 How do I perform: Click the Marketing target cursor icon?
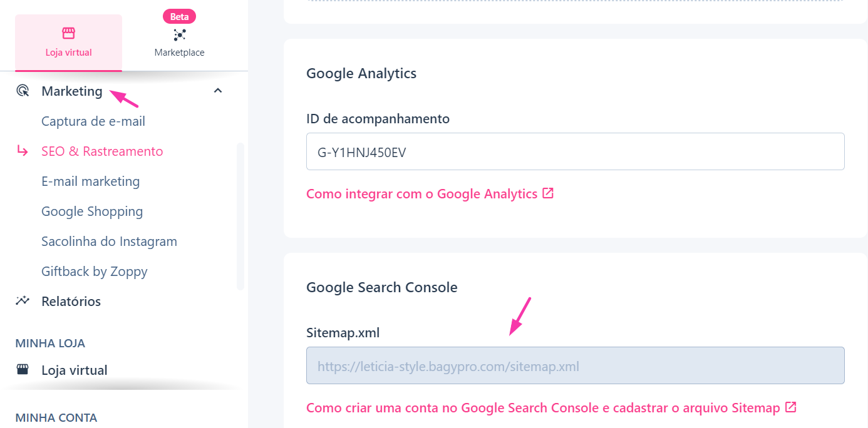point(23,91)
